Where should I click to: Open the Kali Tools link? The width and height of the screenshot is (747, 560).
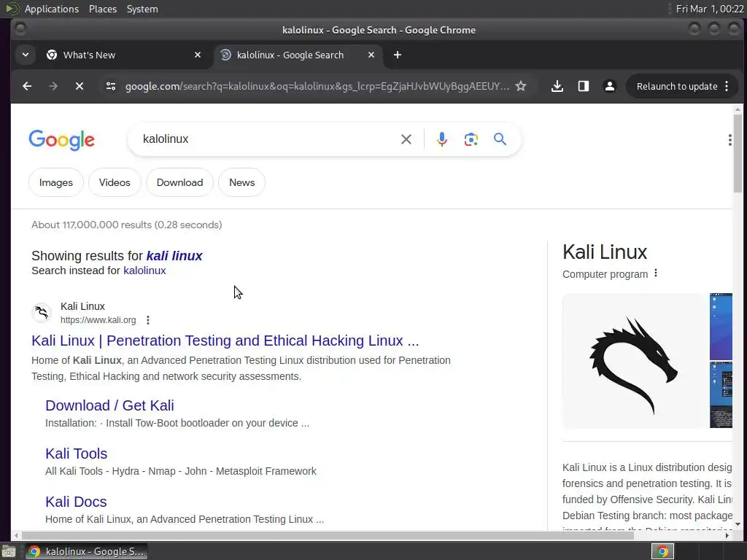[76, 454]
